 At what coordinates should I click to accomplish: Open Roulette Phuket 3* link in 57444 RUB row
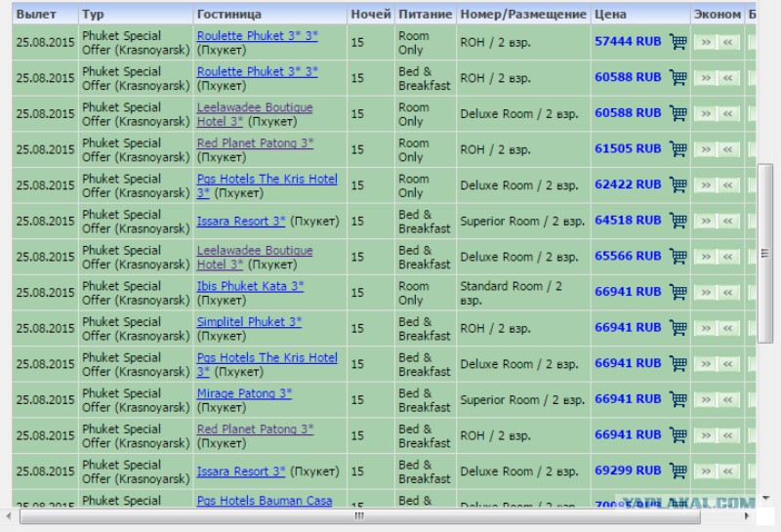[x=257, y=36]
